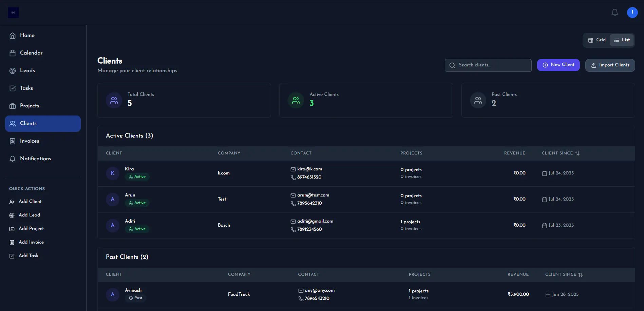Click the Bosch company cell
The width and height of the screenshot is (644, 311).
224,225
